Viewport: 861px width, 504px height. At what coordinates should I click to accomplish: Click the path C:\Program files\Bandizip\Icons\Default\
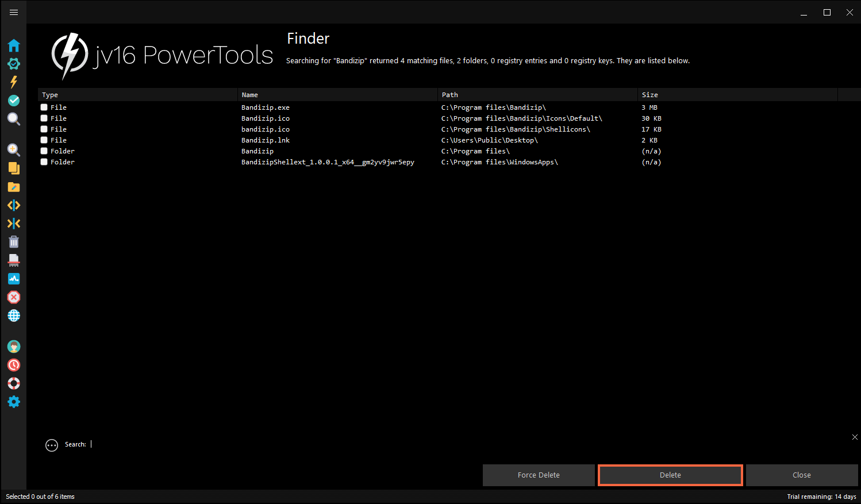click(x=522, y=118)
